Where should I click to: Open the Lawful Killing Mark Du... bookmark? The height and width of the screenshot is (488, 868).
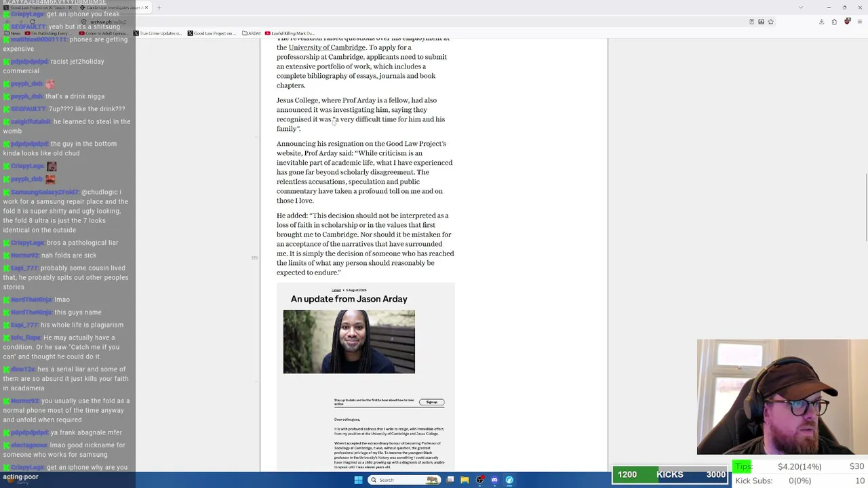click(290, 33)
